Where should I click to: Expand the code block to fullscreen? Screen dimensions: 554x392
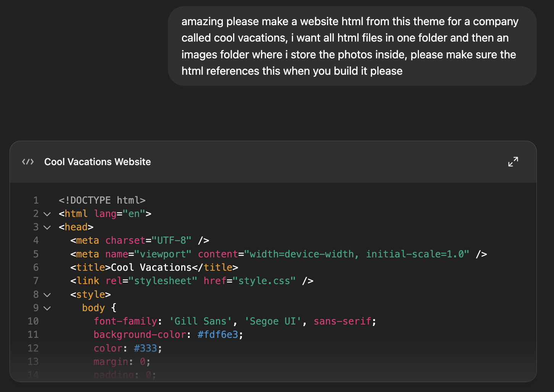point(513,162)
